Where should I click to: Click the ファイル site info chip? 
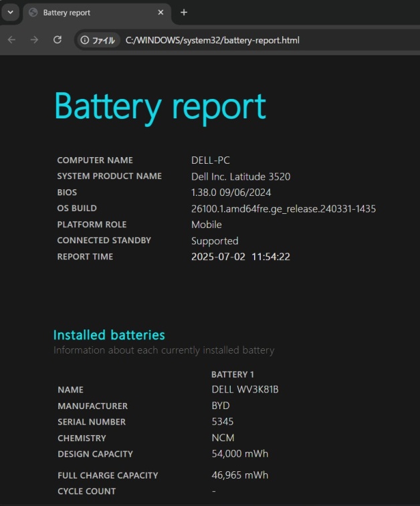98,40
